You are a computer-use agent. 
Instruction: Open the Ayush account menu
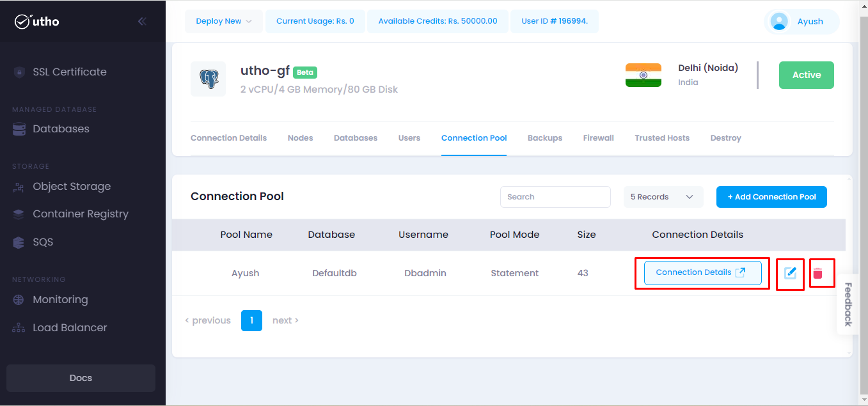[801, 22]
